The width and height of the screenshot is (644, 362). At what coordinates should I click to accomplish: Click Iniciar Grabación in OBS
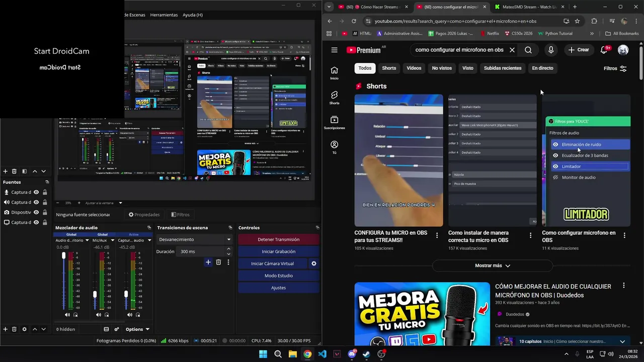coord(278,251)
